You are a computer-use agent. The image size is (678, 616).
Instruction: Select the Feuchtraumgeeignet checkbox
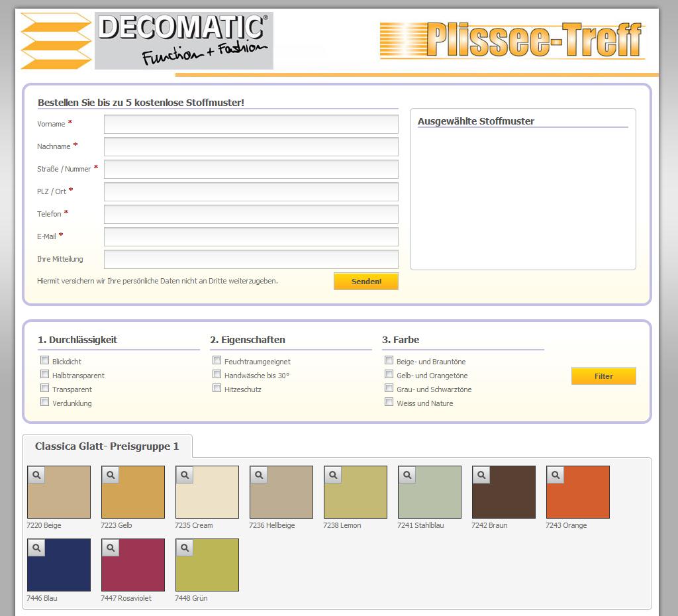point(217,360)
